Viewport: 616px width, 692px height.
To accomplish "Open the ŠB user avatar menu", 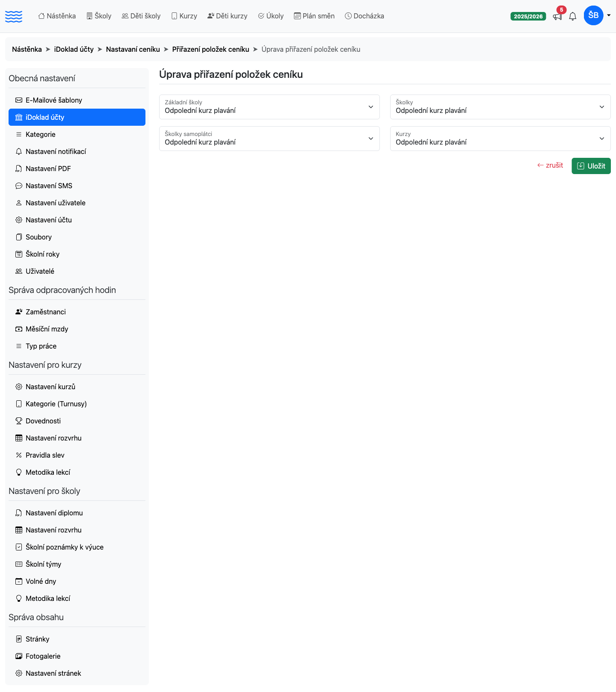I will 593,15.
